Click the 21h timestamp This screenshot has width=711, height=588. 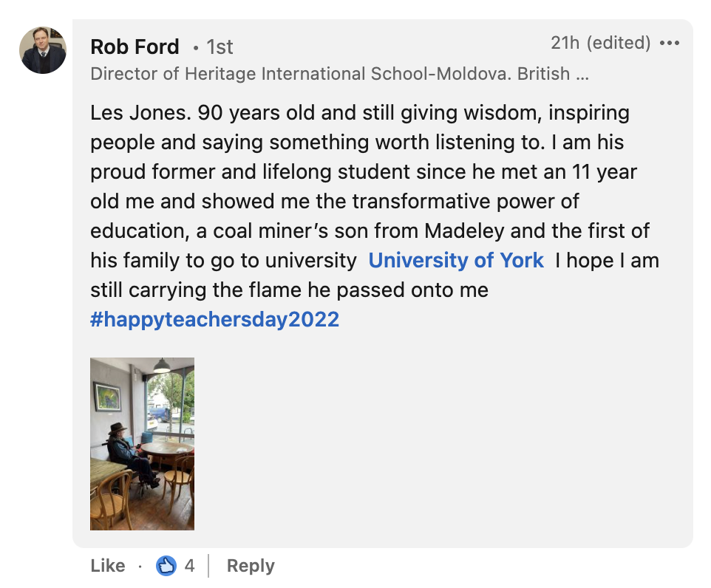[x=565, y=43]
